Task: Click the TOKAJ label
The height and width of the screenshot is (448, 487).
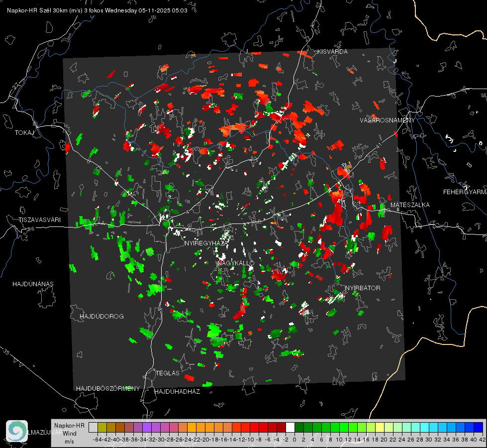Action: point(24,133)
